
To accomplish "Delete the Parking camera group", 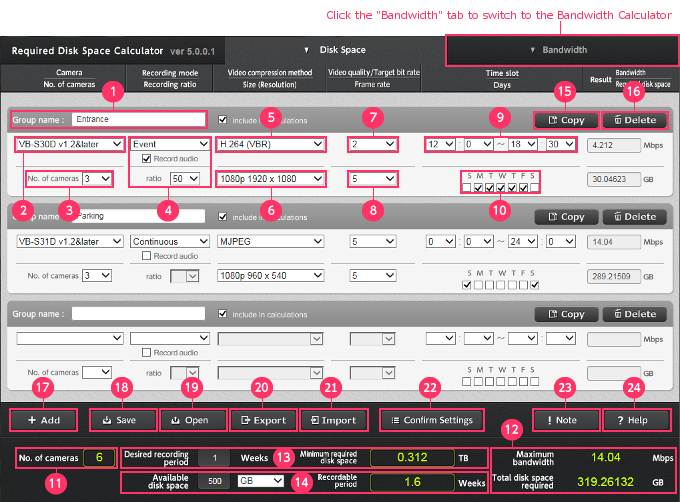I will 636,216.
